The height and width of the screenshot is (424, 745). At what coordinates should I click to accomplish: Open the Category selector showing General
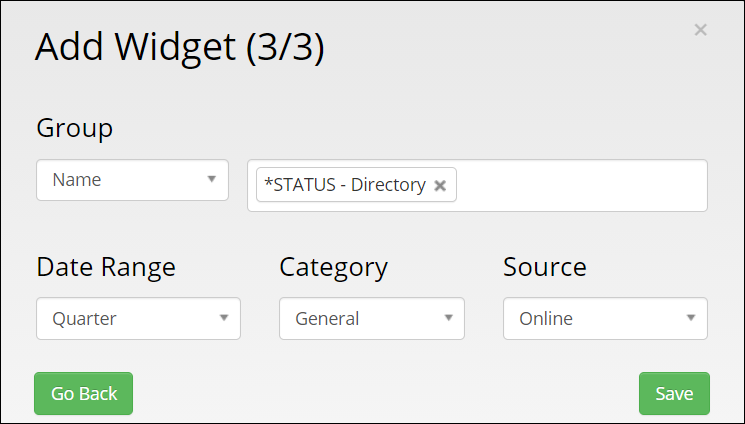(371, 319)
